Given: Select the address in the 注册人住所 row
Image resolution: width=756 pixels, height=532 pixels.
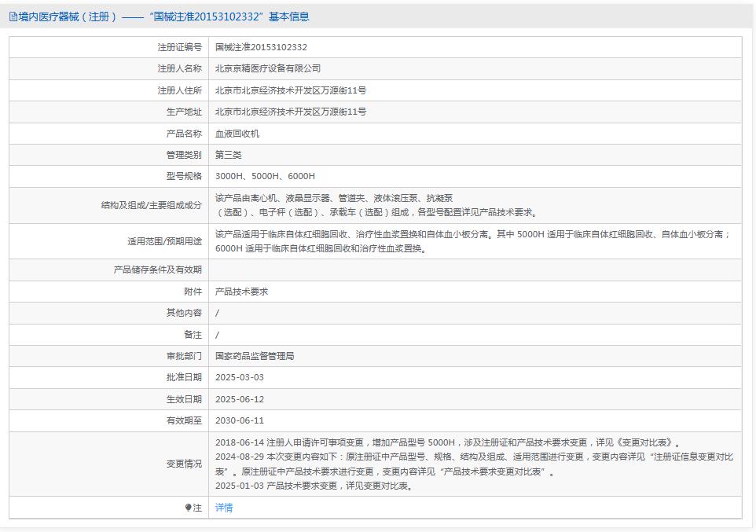Looking at the screenshot, I should tap(291, 90).
